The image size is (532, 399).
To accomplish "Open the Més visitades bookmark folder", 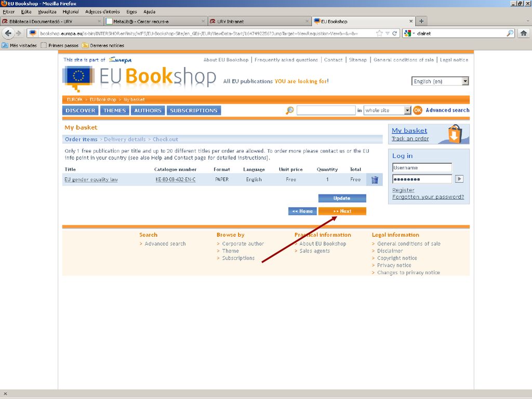I will (x=19, y=46).
